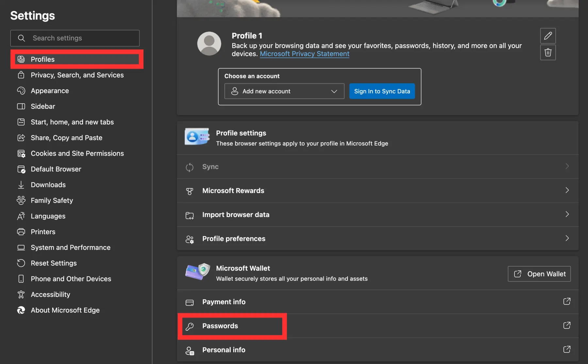Open the Personal info row label
Screen dimensions: 588x364
[x=224, y=350]
